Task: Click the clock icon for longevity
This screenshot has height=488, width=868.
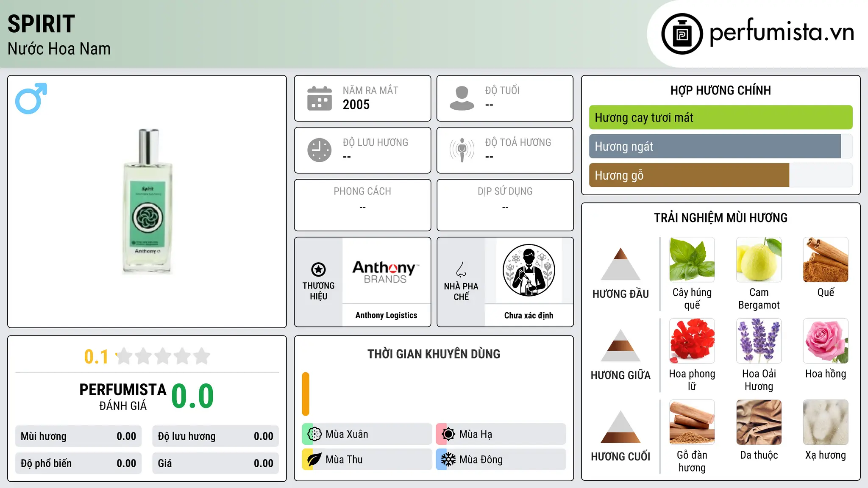Action: tap(320, 150)
